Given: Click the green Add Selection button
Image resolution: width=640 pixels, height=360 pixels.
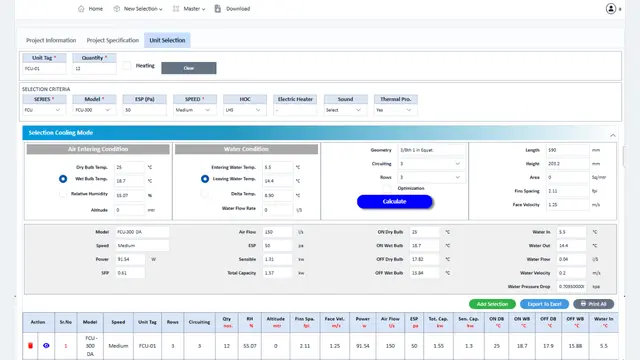Looking at the screenshot, I should (492, 304).
